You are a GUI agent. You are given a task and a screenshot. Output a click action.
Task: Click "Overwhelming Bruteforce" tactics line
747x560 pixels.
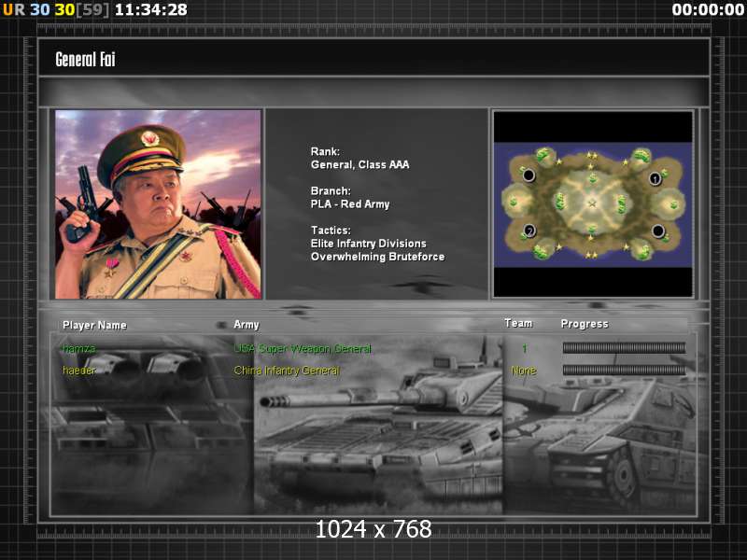tap(378, 257)
